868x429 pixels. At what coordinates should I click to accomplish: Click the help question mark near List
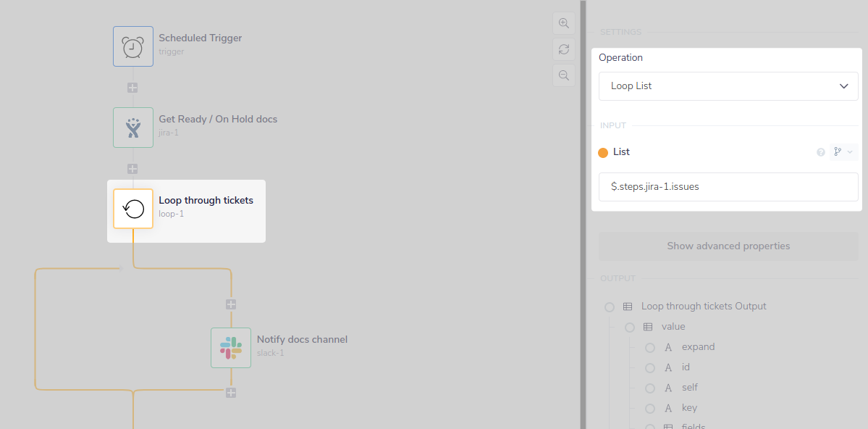click(820, 151)
